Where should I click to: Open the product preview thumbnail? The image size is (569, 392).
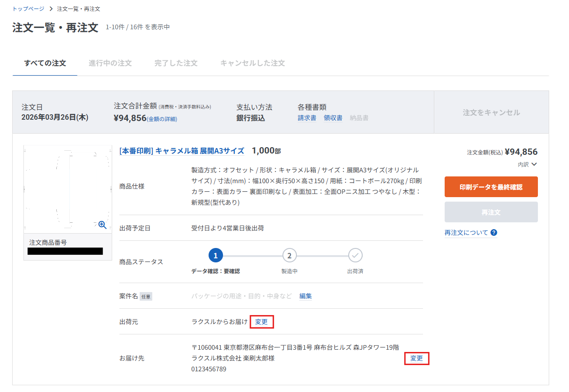coord(68,189)
